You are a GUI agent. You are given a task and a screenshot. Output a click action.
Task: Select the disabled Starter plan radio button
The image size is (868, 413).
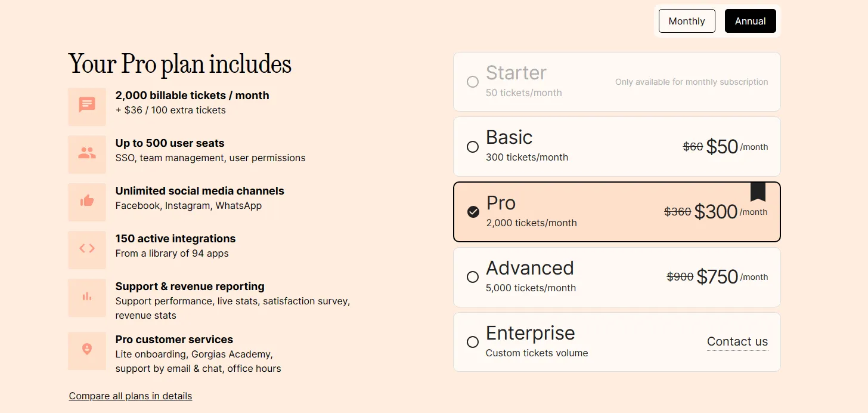(473, 82)
